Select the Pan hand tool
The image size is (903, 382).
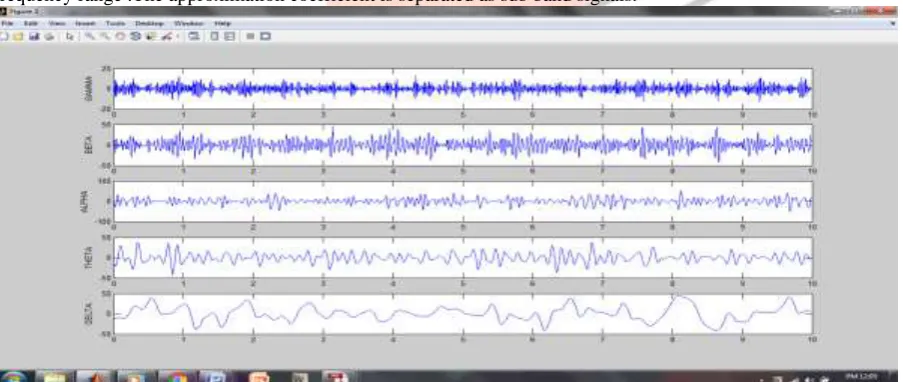[120, 36]
